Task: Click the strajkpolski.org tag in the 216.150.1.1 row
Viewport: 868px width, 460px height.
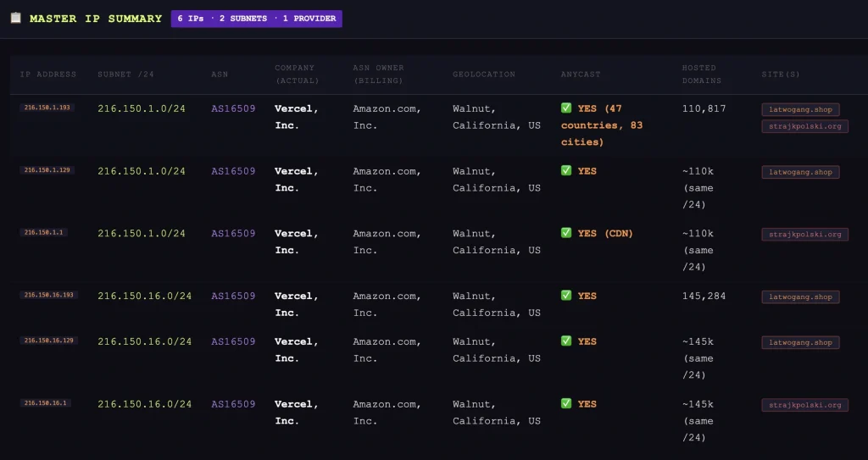Action: click(x=805, y=234)
